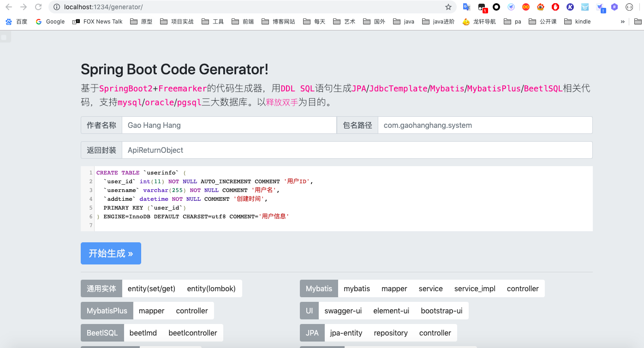Viewport: 644px width, 348px height.
Task: Select the service_impl template
Action: tap(475, 288)
